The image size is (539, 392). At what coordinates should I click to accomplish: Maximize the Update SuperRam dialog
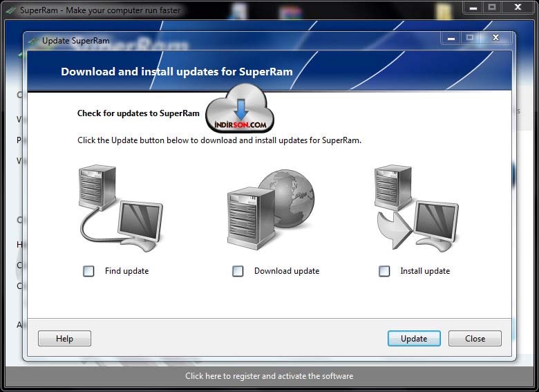(x=470, y=38)
